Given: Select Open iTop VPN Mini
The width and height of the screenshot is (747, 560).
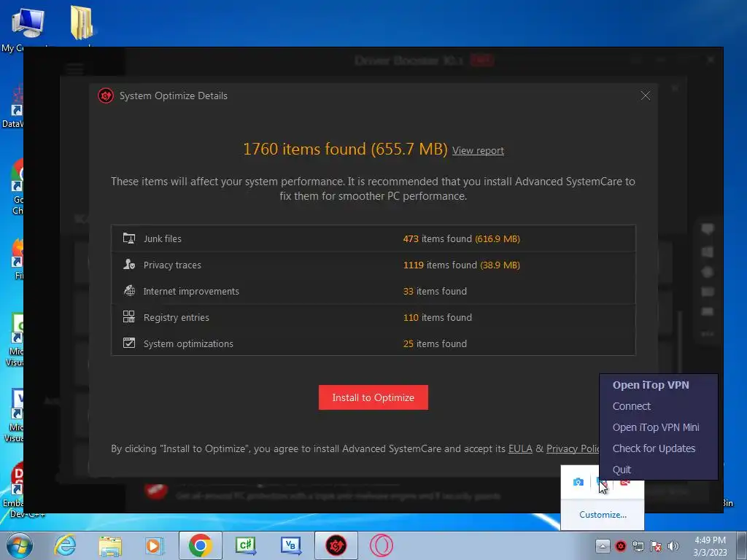Looking at the screenshot, I should click(x=656, y=427).
